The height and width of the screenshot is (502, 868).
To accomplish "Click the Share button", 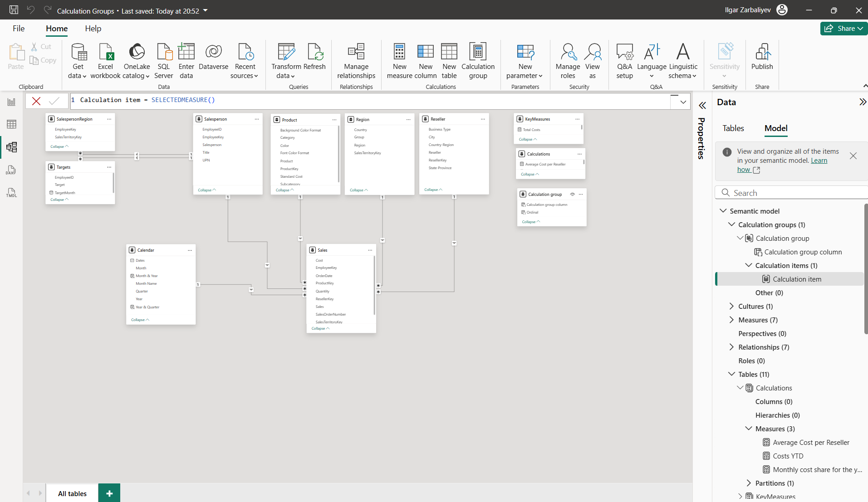I will (843, 28).
